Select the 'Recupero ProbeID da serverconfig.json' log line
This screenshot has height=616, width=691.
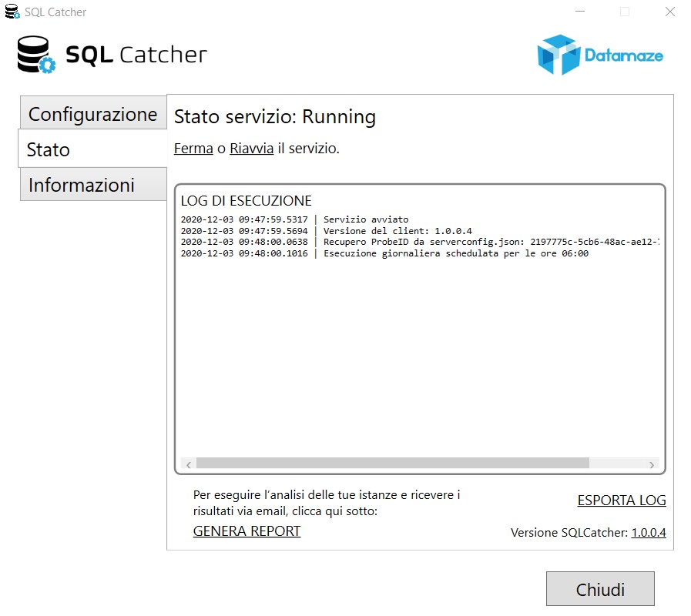420,242
